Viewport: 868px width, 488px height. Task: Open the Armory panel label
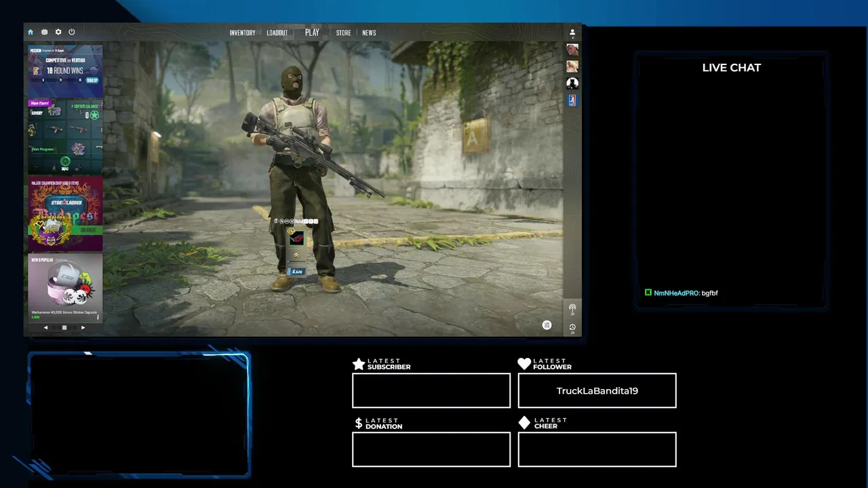pyautogui.click(x=37, y=113)
